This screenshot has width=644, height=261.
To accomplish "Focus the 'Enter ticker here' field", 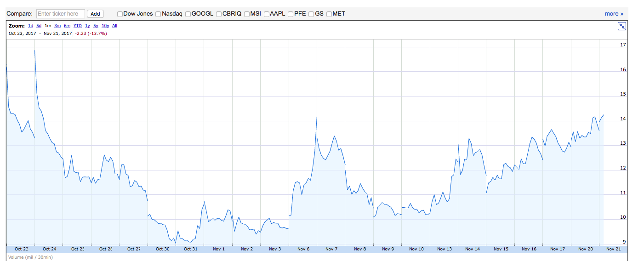I will click(60, 14).
